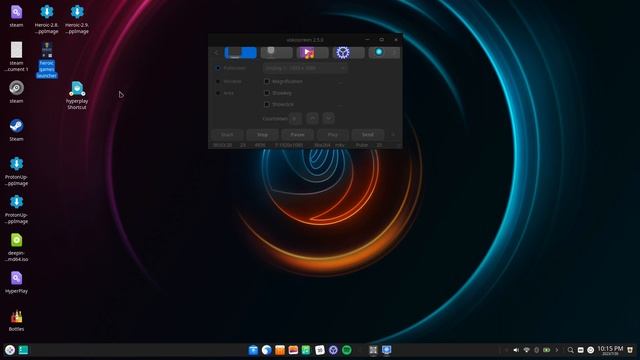
Task: Open the search icon in taskbar
Action: point(571,350)
